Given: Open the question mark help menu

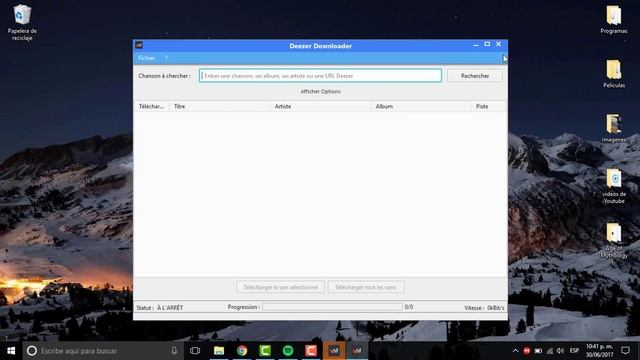Looking at the screenshot, I should pos(166,58).
